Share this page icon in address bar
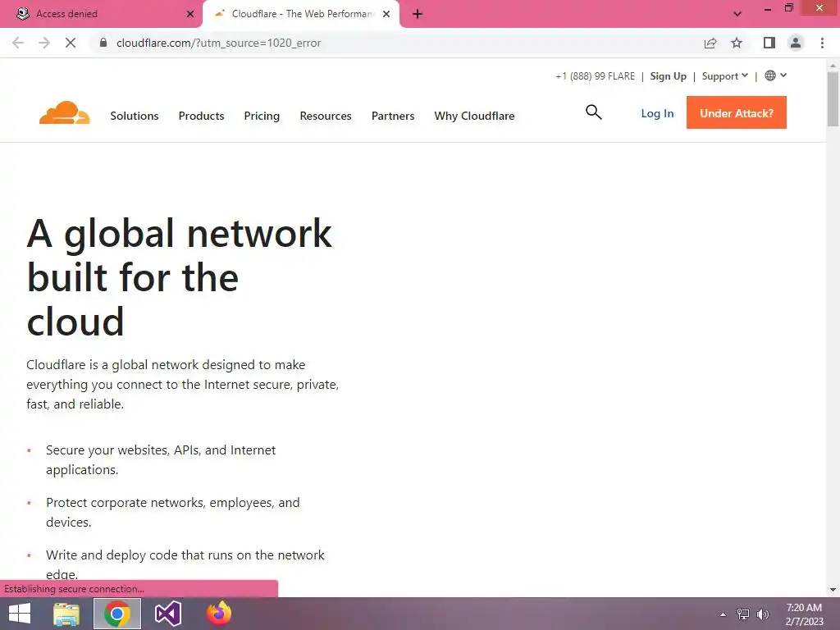The width and height of the screenshot is (840, 630). (710, 43)
